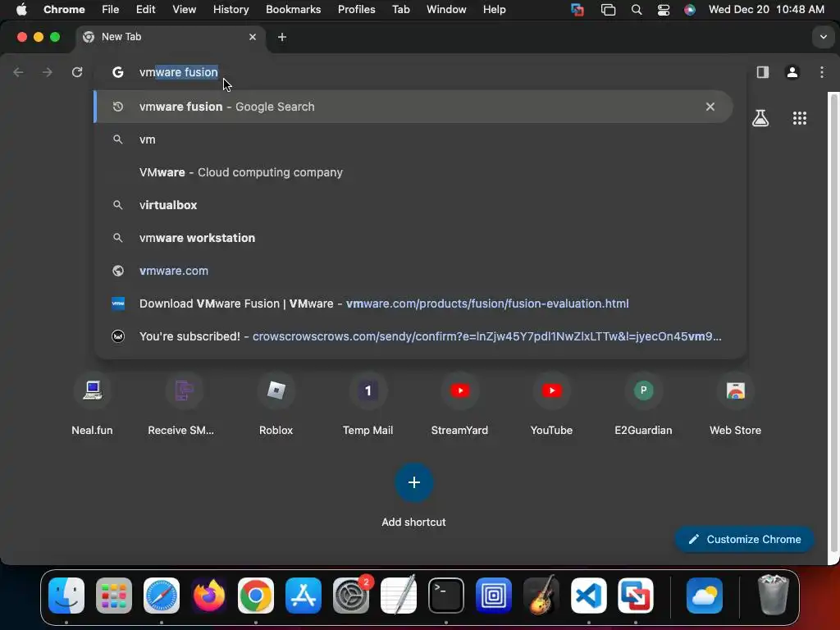This screenshot has height=630, width=840.
Task: Open the Trash in the Dock
Action: pyautogui.click(x=773, y=595)
